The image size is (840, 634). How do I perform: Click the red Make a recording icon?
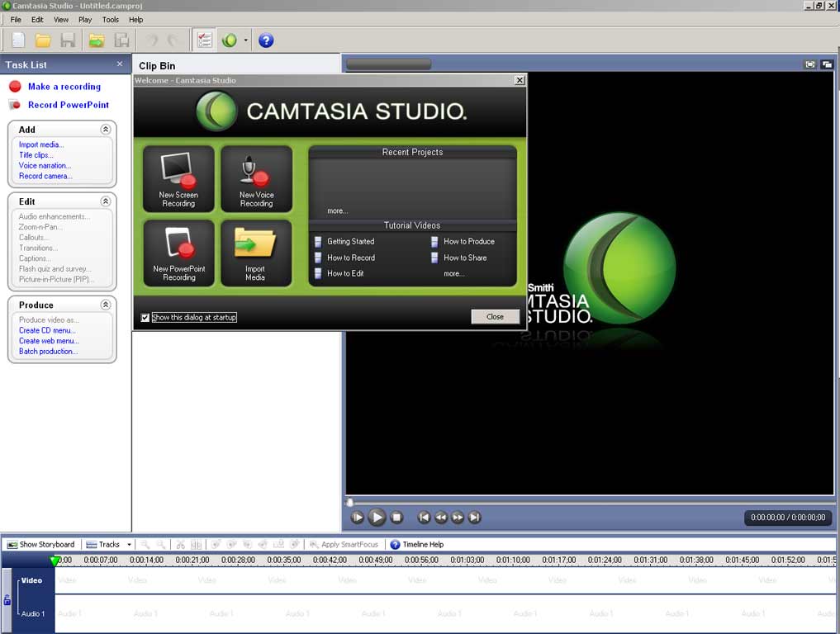pyautogui.click(x=15, y=86)
